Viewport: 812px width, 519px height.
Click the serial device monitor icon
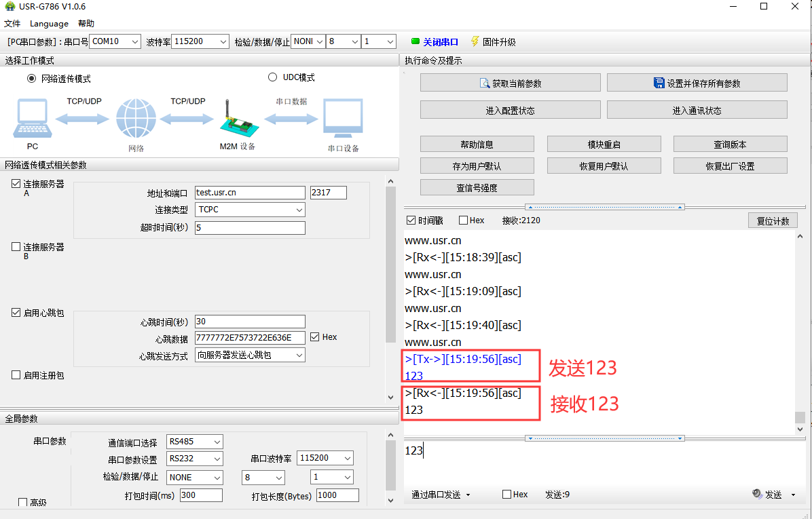[343, 119]
